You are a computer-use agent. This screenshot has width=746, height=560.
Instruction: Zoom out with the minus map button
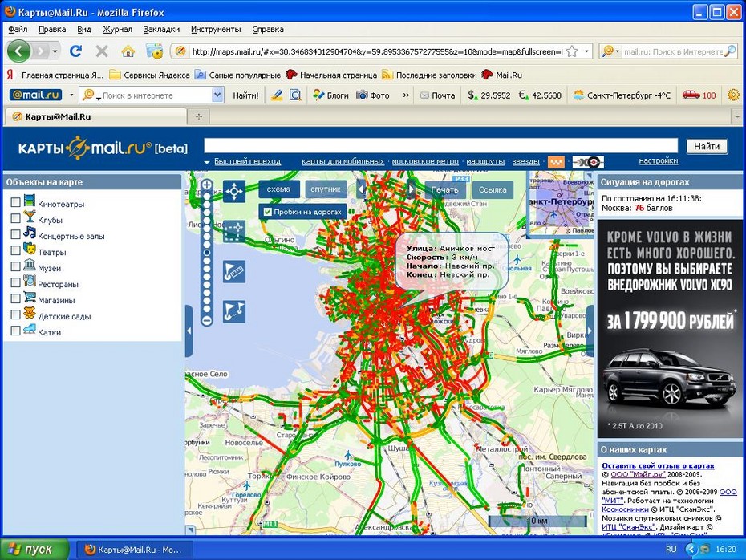click(x=206, y=321)
